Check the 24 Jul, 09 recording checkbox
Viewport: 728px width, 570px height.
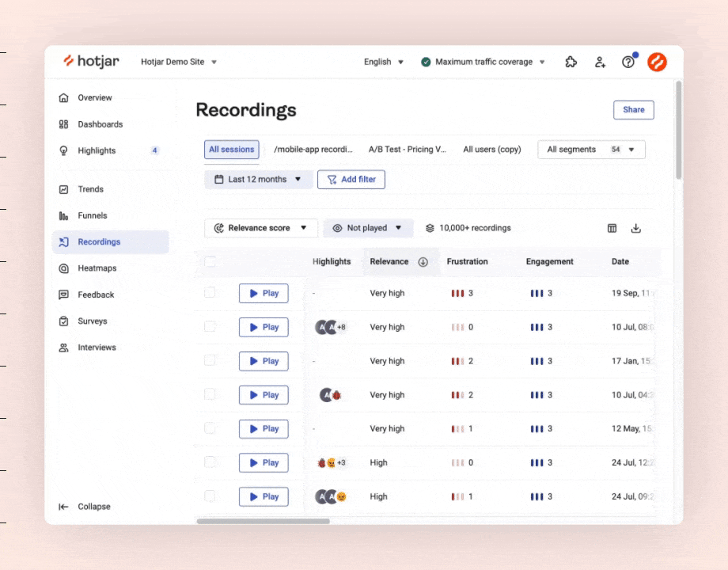pyautogui.click(x=210, y=496)
